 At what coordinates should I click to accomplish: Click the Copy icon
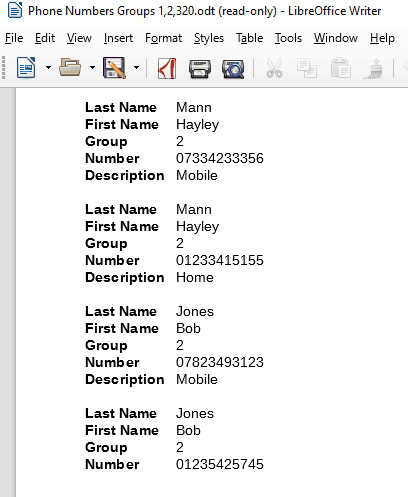[307, 68]
